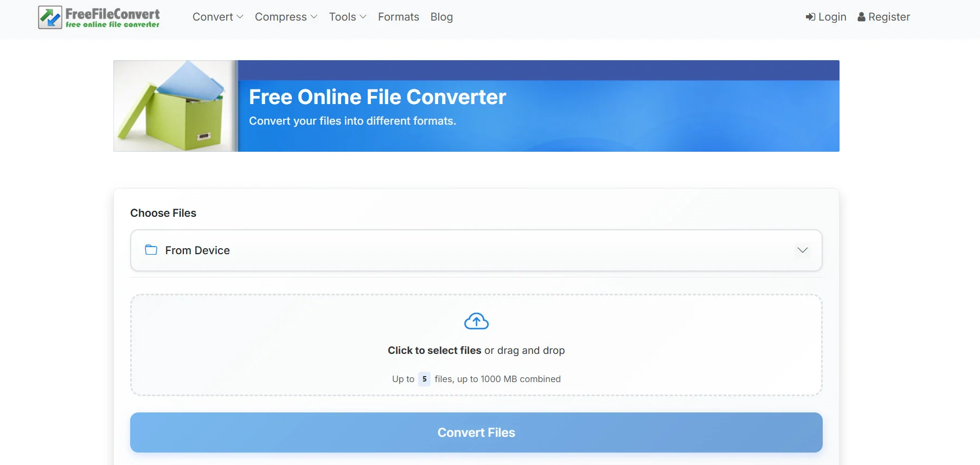Click the Convert Files button
The height and width of the screenshot is (465, 980).
tap(476, 432)
